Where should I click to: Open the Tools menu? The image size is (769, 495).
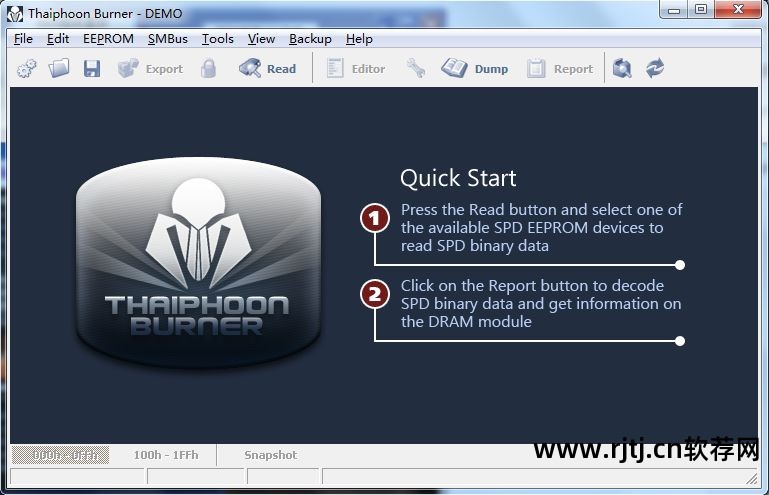(218, 39)
